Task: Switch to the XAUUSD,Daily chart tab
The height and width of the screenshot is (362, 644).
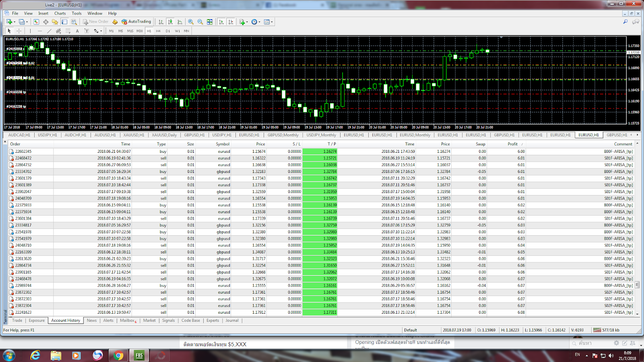Action: point(164,135)
